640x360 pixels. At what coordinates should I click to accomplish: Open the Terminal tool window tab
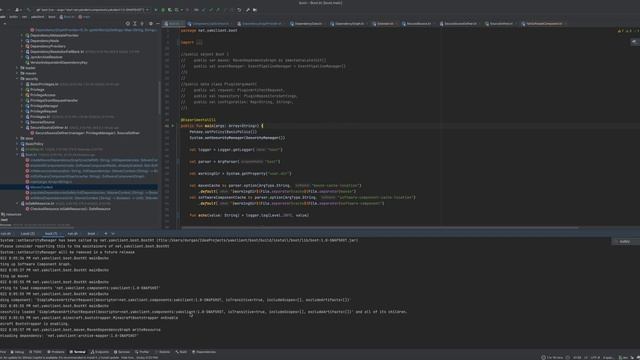[x=78, y=352]
